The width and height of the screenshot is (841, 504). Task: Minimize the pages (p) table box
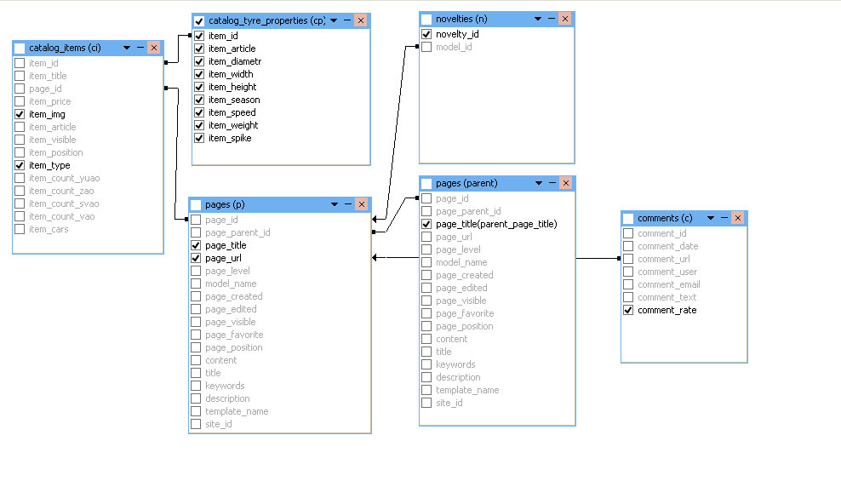coord(348,204)
